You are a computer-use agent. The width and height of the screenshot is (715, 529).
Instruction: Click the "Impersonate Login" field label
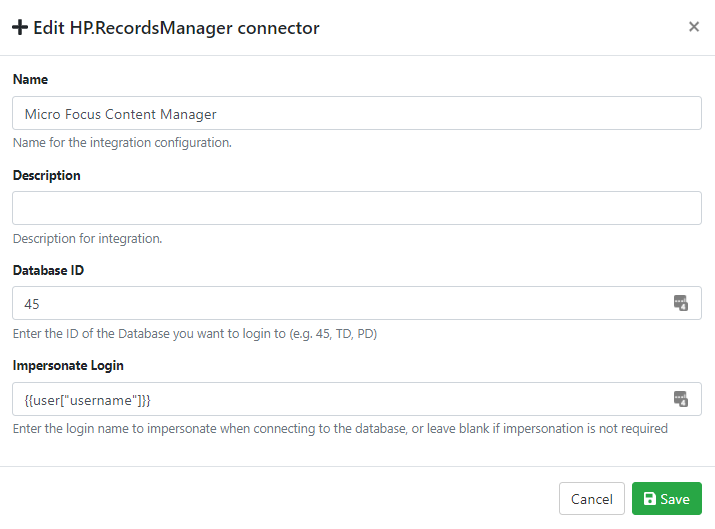(68, 366)
